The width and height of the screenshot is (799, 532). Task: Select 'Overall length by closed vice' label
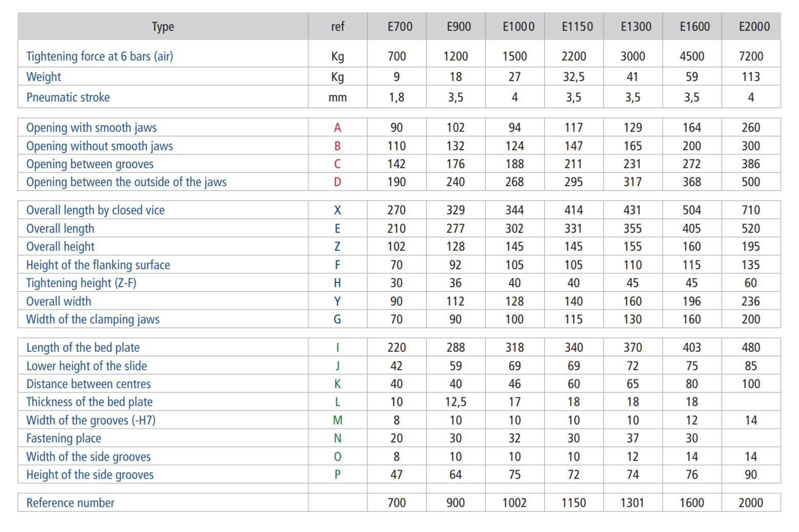click(95, 210)
